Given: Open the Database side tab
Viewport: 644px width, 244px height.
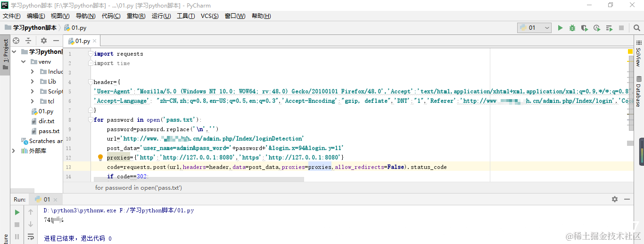Looking at the screenshot, I should click(638, 91).
